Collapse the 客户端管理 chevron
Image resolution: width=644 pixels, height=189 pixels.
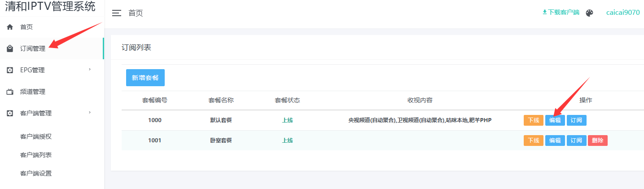click(90, 112)
